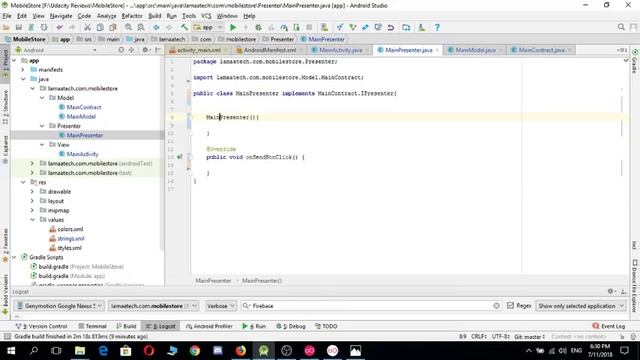Click the Logcat panel gear icon

point(611,291)
